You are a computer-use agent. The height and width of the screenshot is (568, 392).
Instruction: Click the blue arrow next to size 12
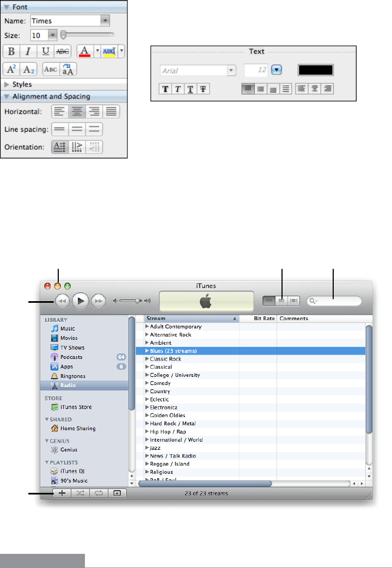pyautogui.click(x=277, y=70)
